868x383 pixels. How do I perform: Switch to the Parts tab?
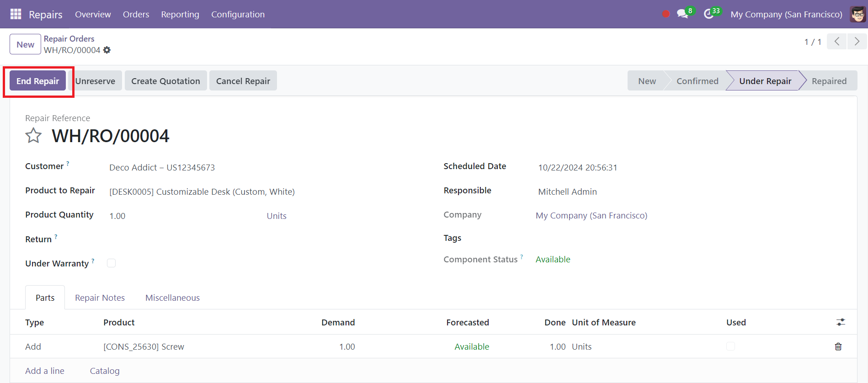pyautogui.click(x=45, y=298)
